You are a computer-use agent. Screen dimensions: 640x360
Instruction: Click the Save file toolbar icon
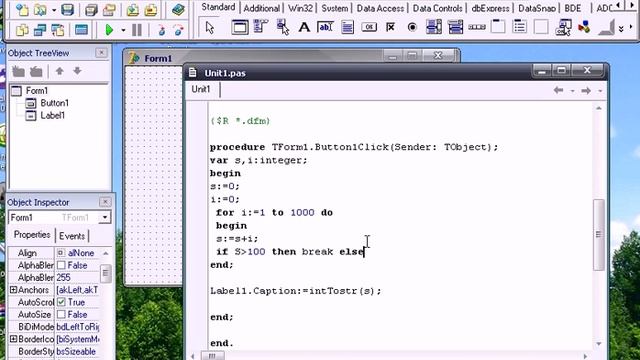pyautogui.click(x=67, y=10)
